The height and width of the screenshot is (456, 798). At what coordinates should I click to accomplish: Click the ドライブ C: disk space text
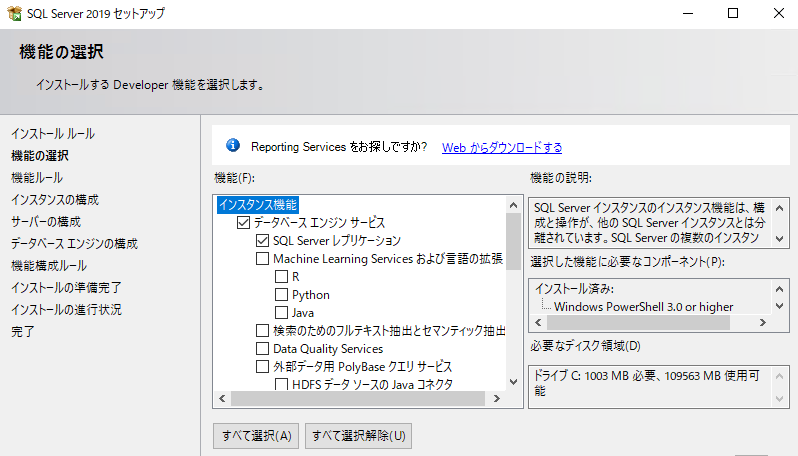tap(647, 383)
